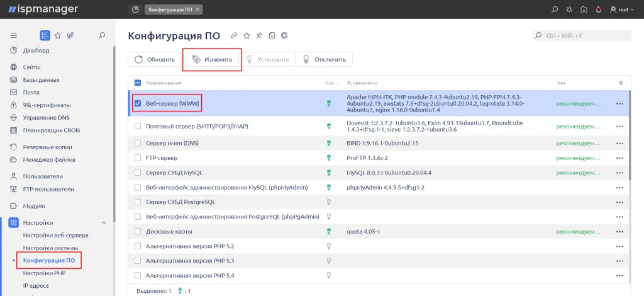Check the FTP-сервер row checkbox
This screenshot has width=644, height=296.
[138, 157]
